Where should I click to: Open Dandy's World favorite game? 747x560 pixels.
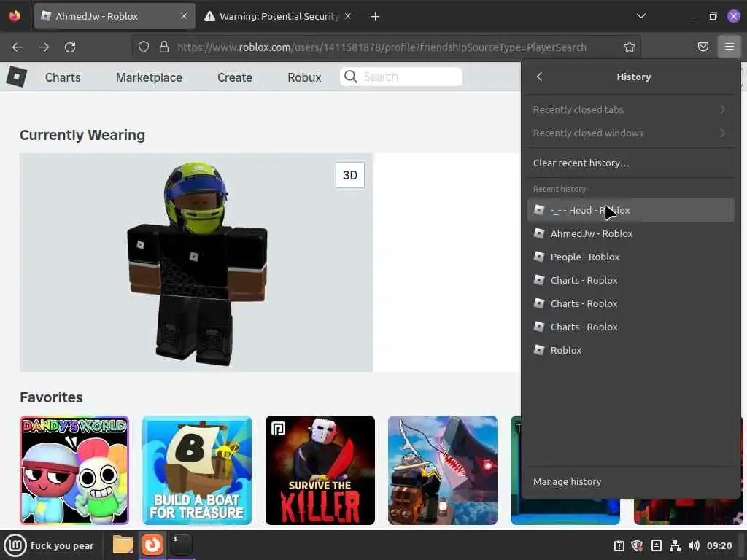coord(74,470)
